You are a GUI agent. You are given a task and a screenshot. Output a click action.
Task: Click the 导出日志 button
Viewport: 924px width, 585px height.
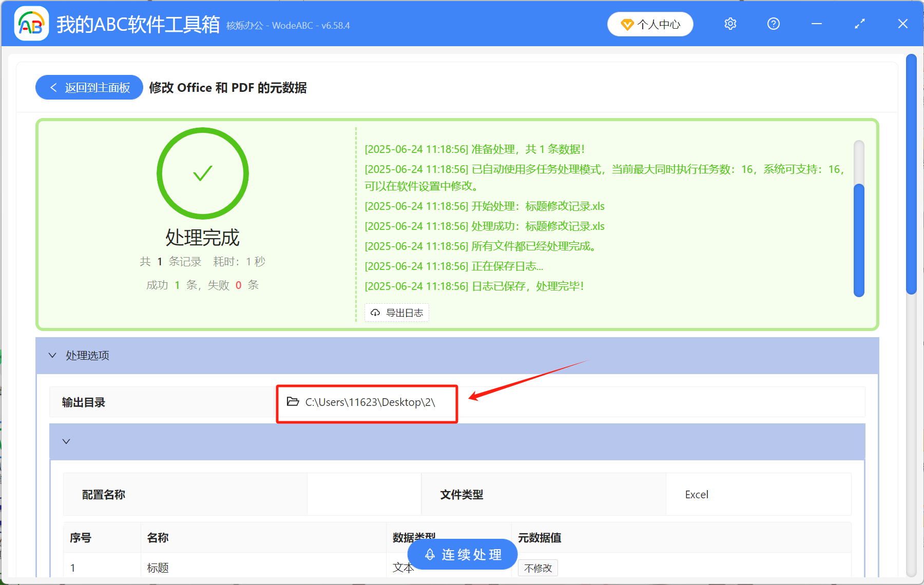[396, 313]
